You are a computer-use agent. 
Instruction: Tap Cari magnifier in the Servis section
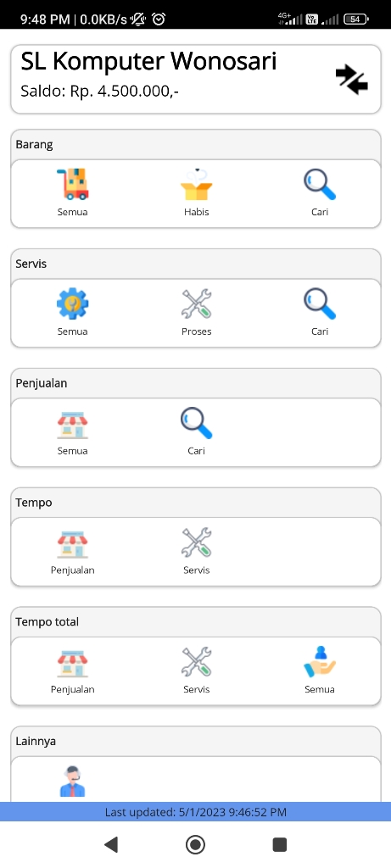(320, 303)
